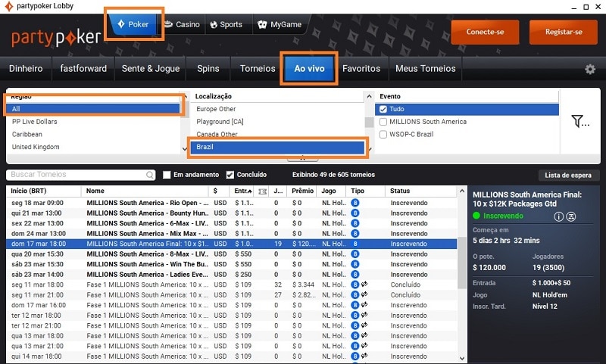Select All in region list

[x=93, y=109]
